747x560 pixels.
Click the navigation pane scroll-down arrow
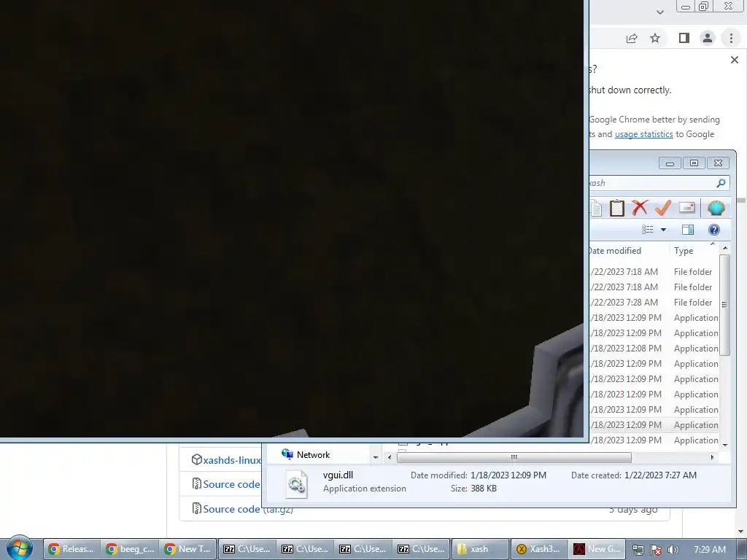(376, 457)
